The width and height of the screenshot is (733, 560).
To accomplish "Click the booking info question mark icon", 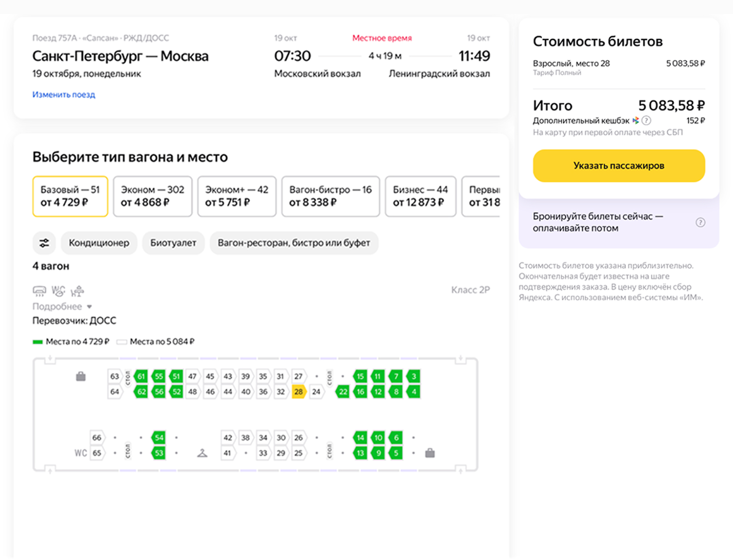I will click(700, 222).
